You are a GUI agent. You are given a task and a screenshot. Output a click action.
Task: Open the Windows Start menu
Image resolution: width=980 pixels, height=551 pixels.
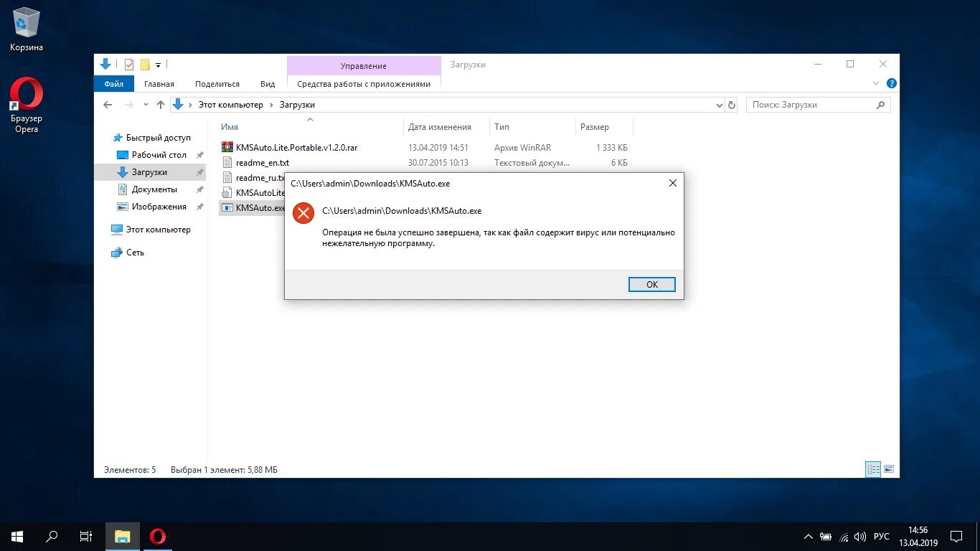[17, 536]
